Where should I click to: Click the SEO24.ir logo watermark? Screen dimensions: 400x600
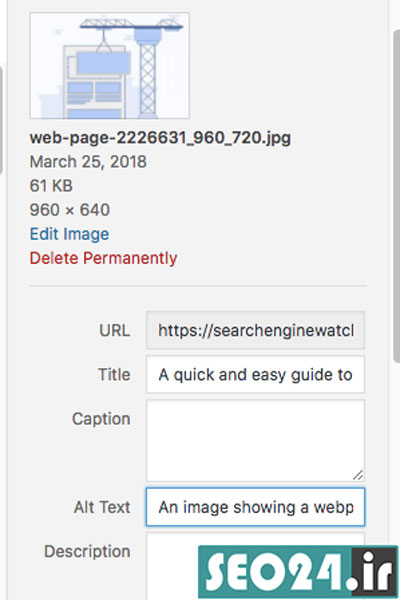[298, 572]
